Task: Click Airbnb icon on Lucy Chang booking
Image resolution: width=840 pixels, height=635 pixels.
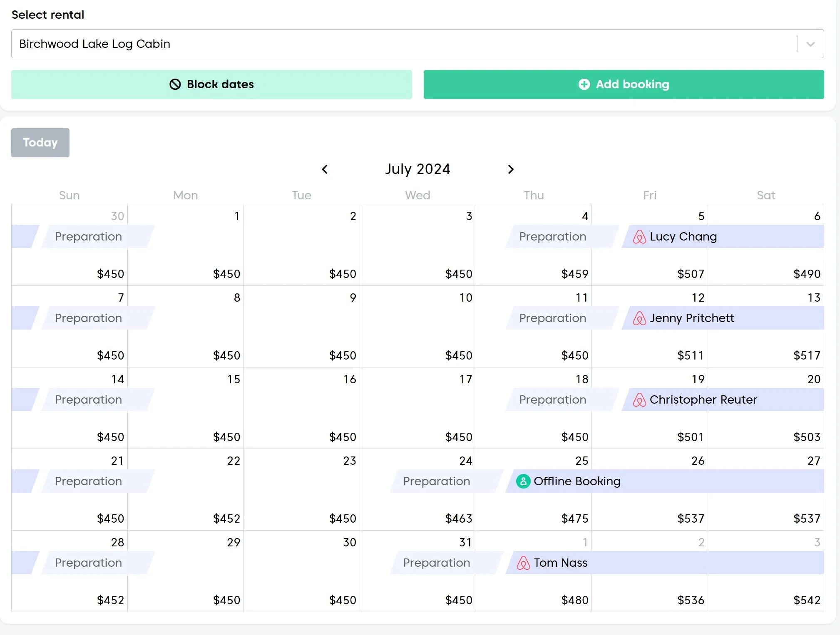Action: pyautogui.click(x=639, y=237)
